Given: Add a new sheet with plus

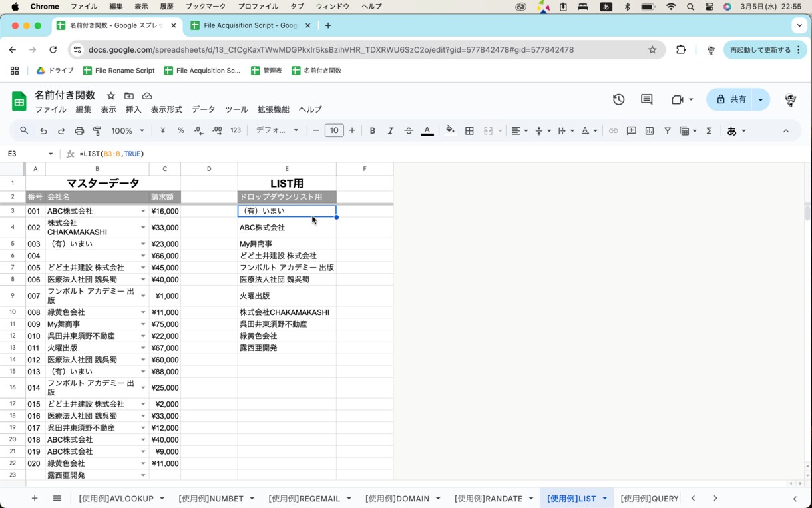Looking at the screenshot, I should coord(35,498).
